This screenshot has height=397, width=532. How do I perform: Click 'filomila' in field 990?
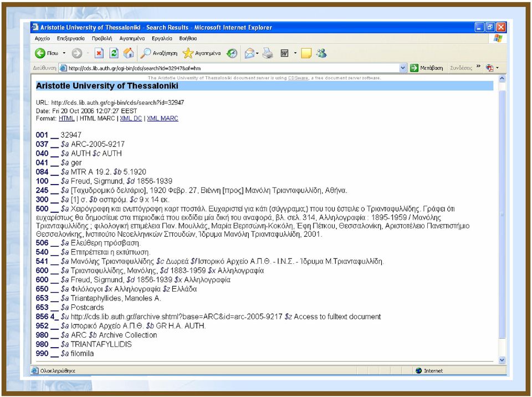pos(82,353)
